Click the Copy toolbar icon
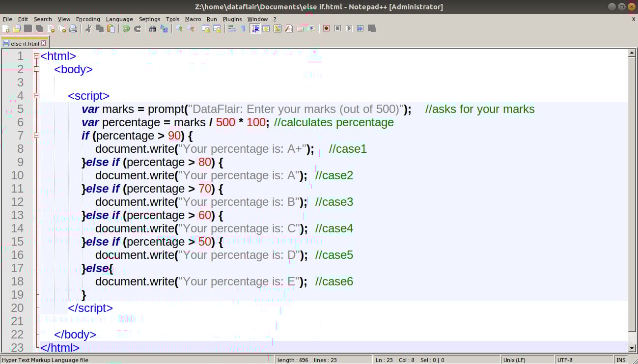Image resolution: width=638 pixels, height=364 pixels. (x=100, y=28)
